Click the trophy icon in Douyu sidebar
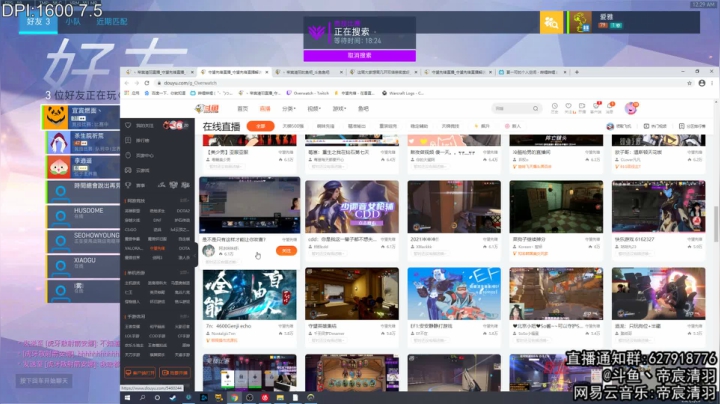720x404 pixels. pyautogui.click(x=128, y=185)
